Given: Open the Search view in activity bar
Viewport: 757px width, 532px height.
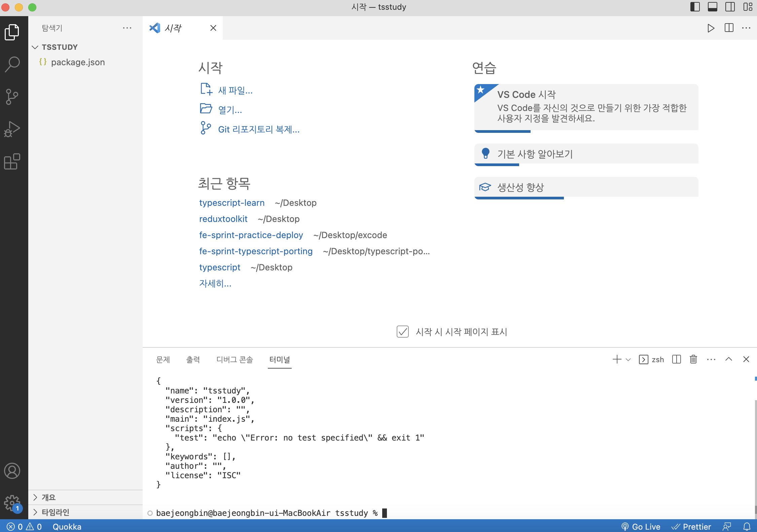Looking at the screenshot, I should [x=12, y=64].
